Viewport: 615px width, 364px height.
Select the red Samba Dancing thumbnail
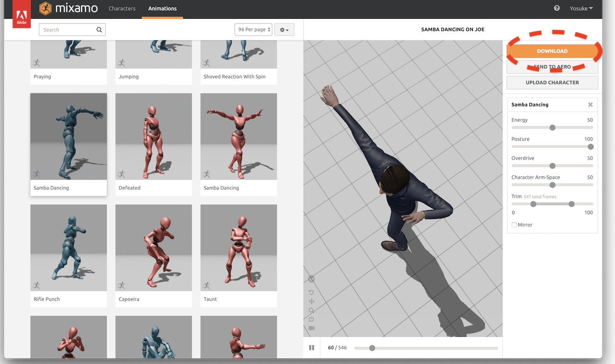[239, 136]
